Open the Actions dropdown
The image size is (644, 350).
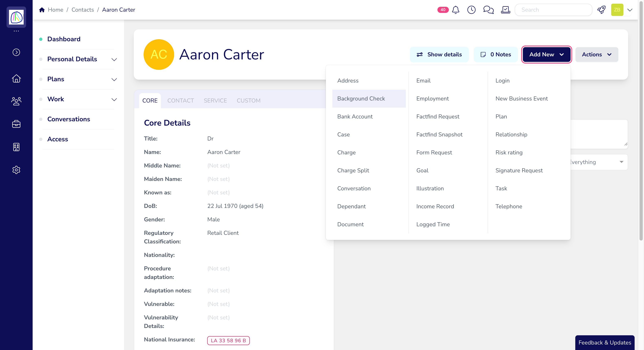coord(596,54)
